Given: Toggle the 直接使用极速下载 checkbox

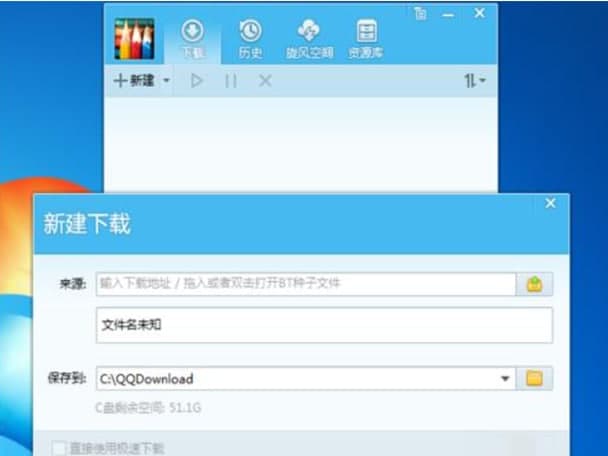Looking at the screenshot, I should click(59, 448).
